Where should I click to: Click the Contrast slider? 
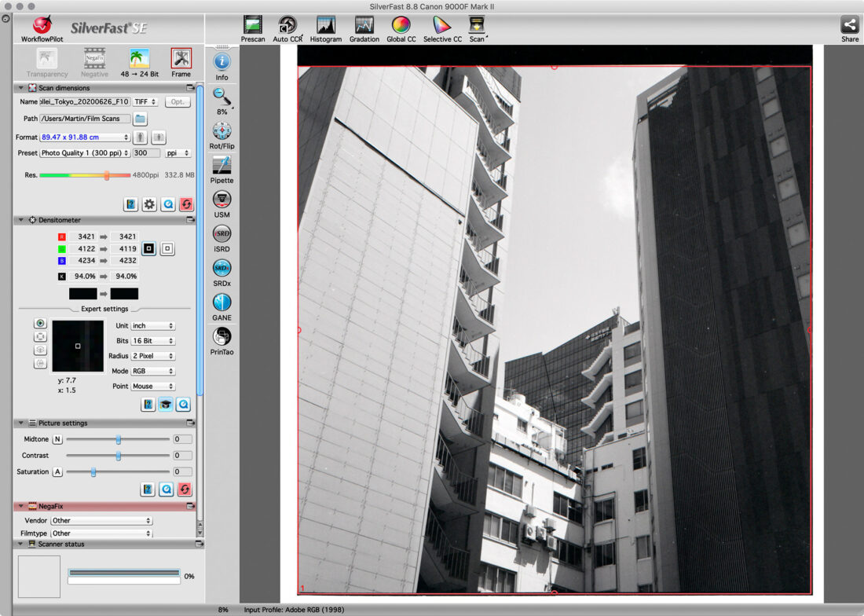(x=118, y=456)
